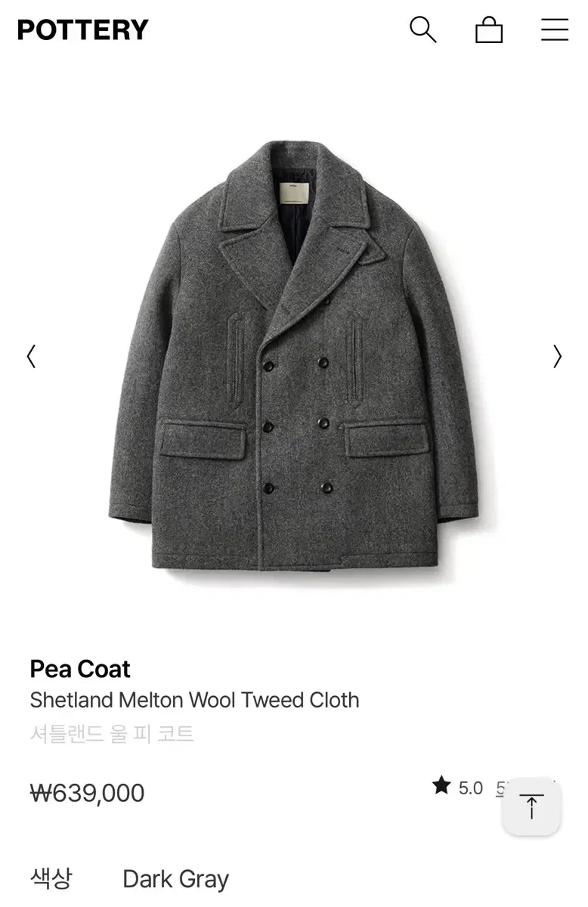
Task: Go to the POTTERY home logo
Action: (83, 30)
